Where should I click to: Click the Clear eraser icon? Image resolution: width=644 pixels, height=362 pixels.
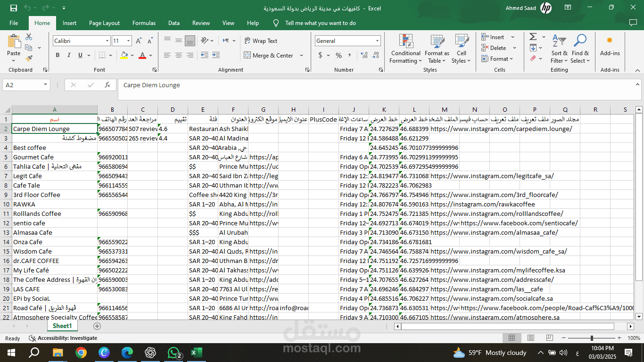533,58
